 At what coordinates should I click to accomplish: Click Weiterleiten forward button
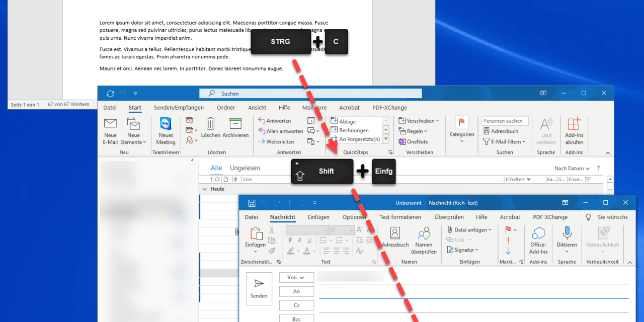pyautogui.click(x=276, y=142)
